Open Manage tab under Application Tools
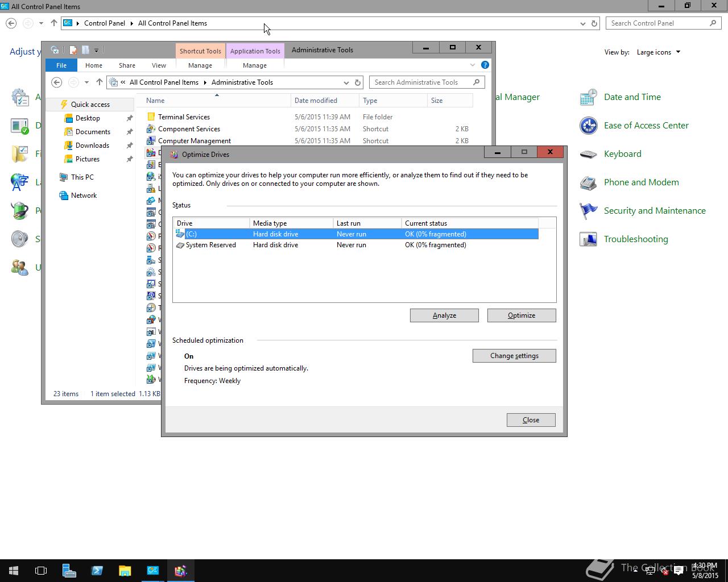 pos(255,65)
